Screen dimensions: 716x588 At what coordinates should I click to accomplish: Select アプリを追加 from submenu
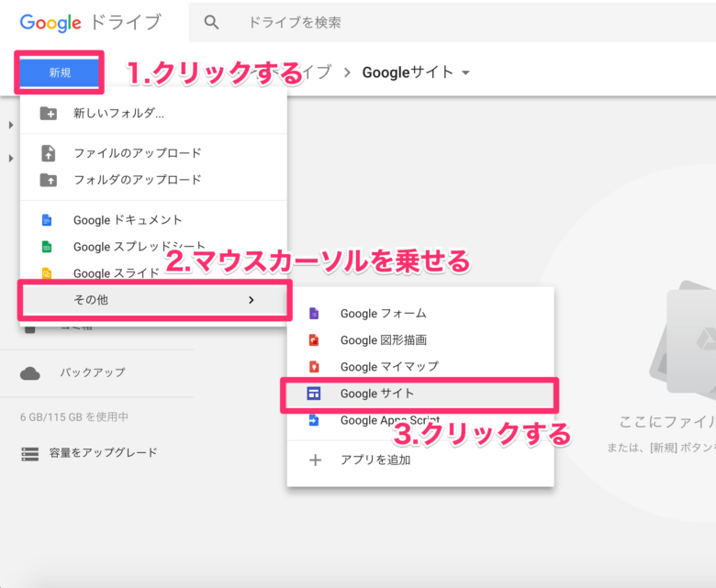(420, 460)
